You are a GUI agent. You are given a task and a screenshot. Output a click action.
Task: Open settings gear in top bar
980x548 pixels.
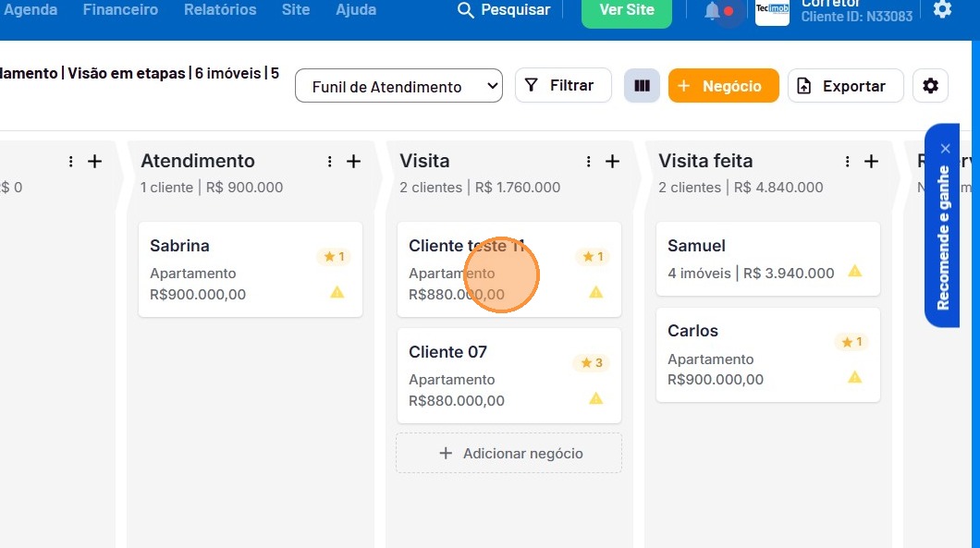point(942,9)
